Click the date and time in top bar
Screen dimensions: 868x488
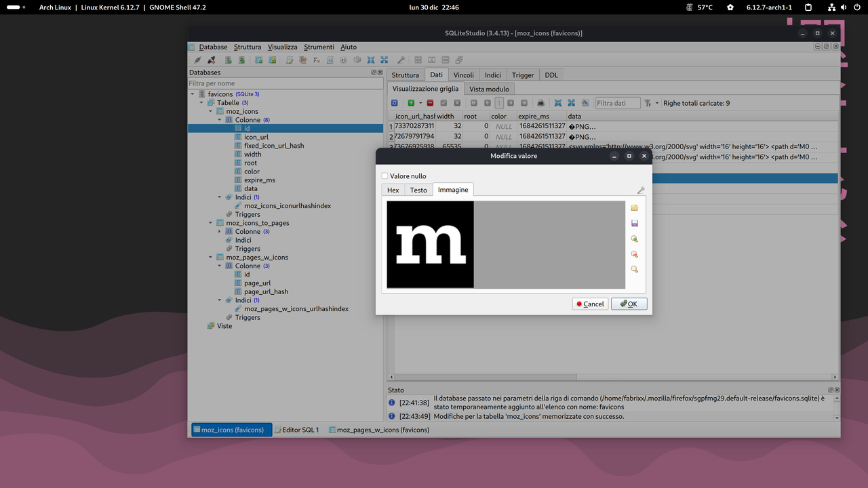(x=434, y=7)
